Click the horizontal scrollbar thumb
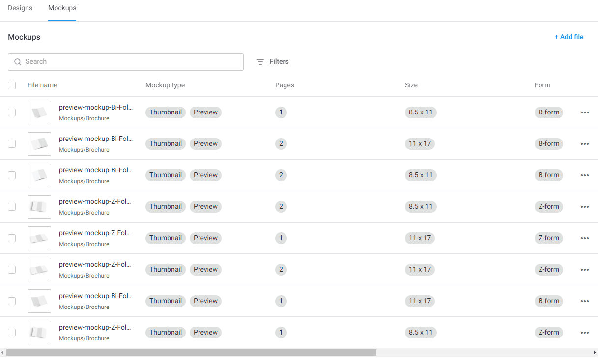 pyautogui.click(x=191, y=352)
